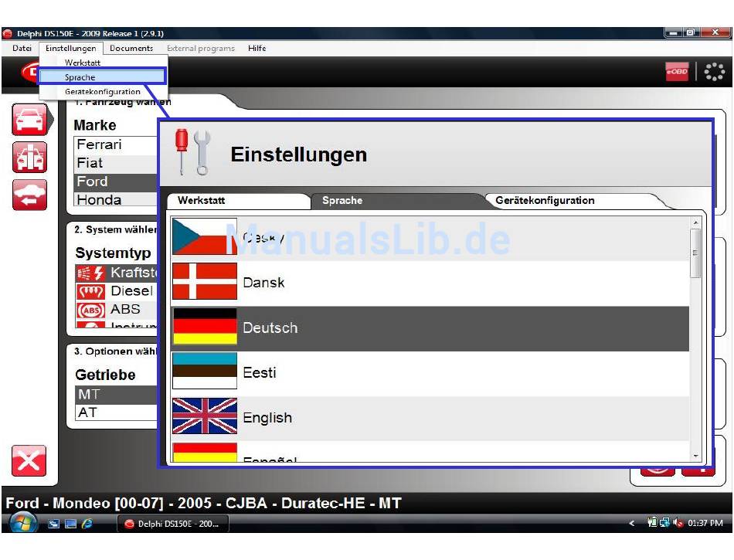This screenshot has width=734, height=560.
Task: Select the Czech flag icon
Action: [x=205, y=236]
